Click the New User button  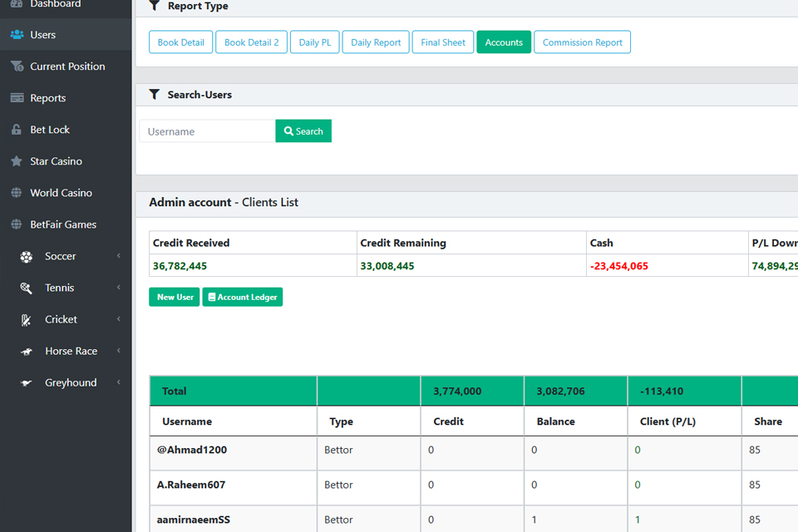[x=175, y=297]
